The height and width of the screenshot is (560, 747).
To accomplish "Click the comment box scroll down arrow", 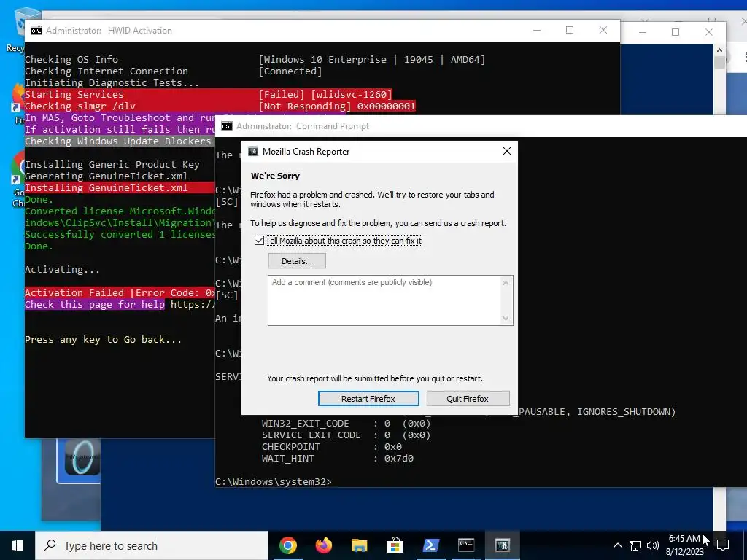I will tap(506, 319).
